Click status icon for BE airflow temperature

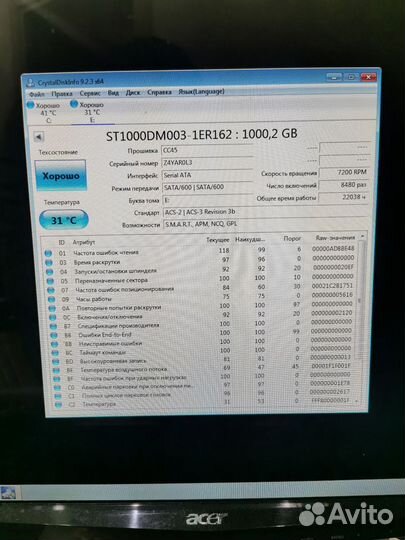coord(56,371)
